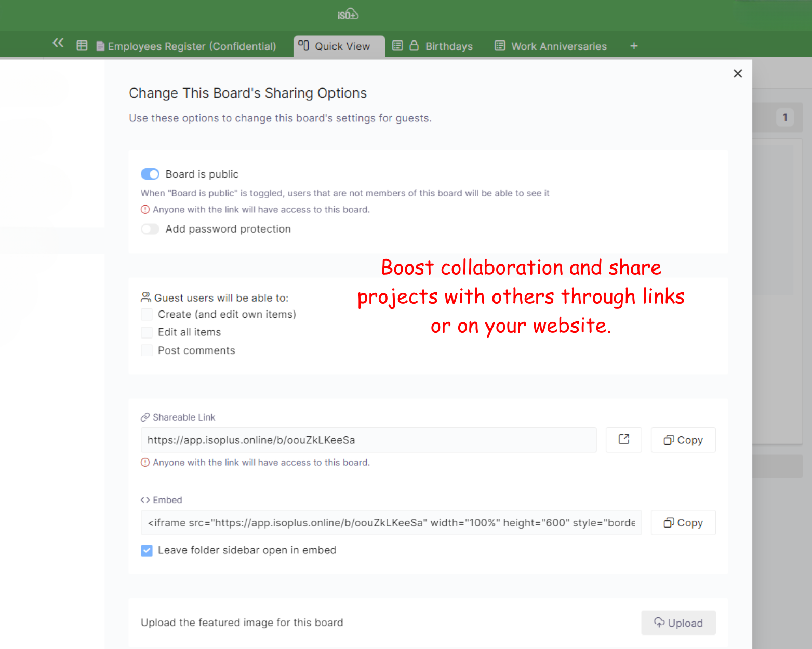Check the Edit all items box
Image resolution: width=812 pixels, height=649 pixels.
click(147, 332)
